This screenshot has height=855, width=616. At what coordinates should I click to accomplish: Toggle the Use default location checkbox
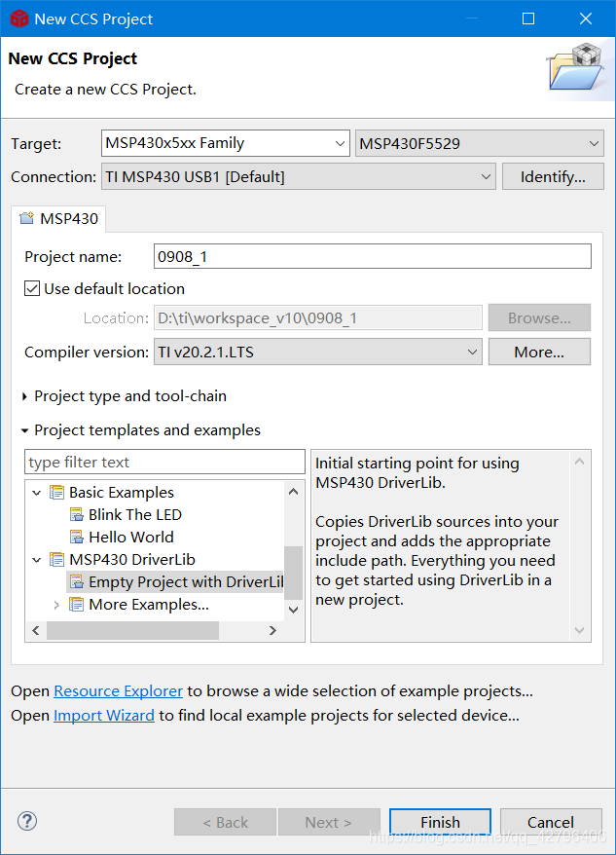32,289
